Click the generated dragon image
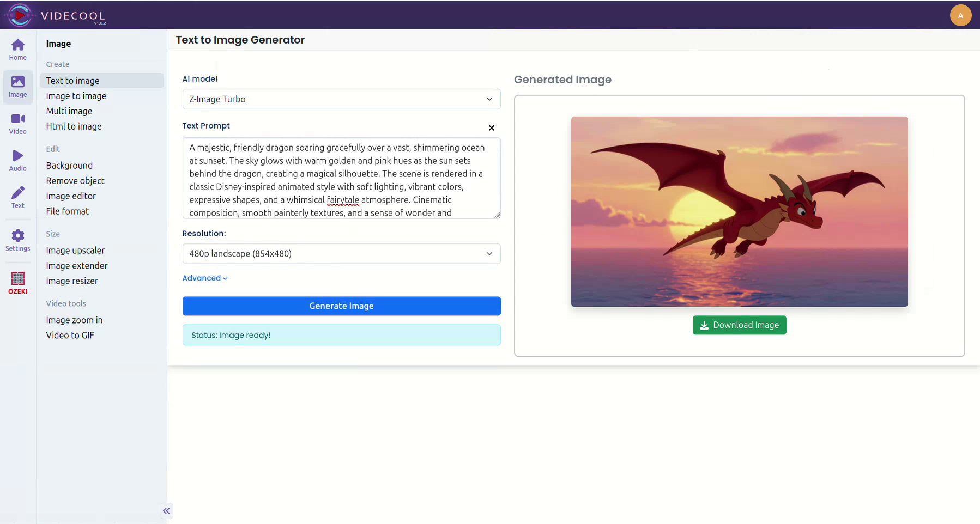 (739, 211)
